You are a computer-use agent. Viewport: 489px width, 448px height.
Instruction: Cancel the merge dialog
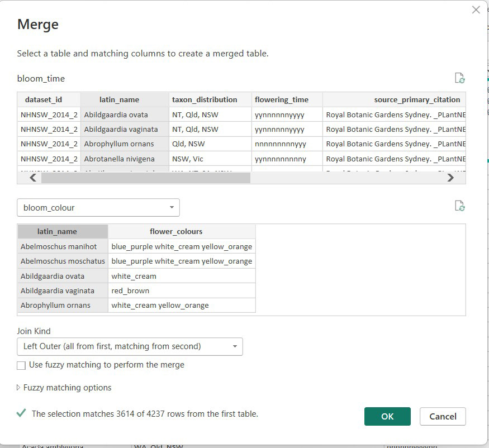point(443,417)
